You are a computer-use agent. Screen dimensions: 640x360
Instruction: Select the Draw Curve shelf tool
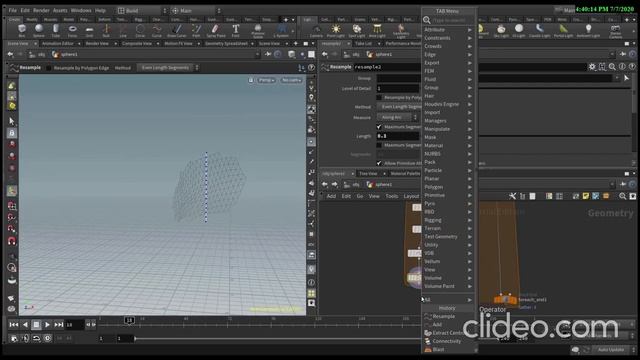click(x=176, y=30)
